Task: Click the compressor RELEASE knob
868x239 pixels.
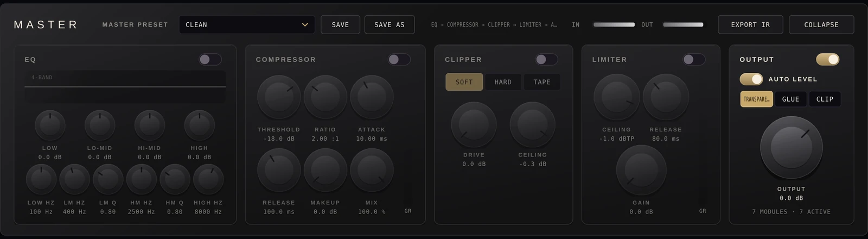Action: [279, 170]
